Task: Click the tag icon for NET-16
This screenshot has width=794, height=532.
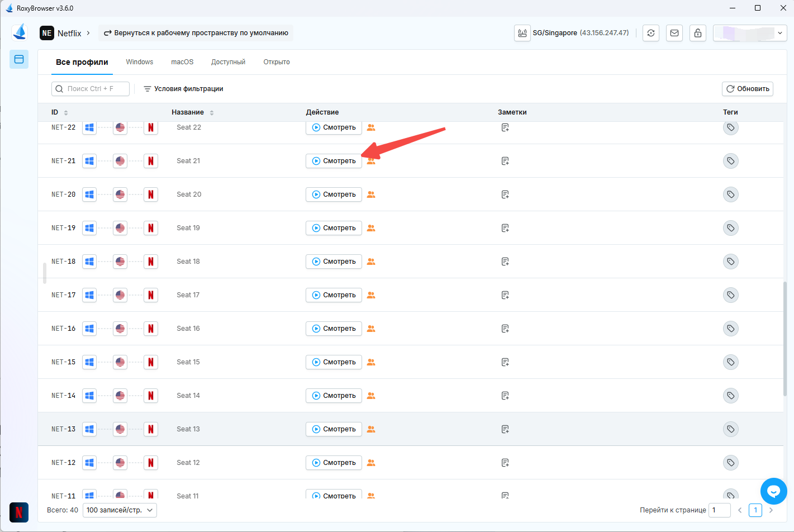Action: point(730,329)
